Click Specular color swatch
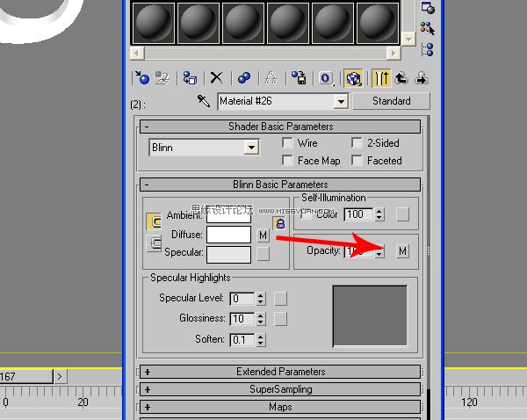 tap(228, 255)
